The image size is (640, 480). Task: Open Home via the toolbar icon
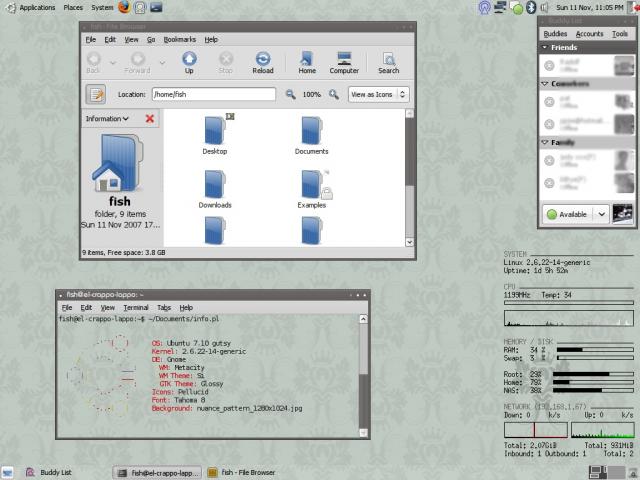point(307,59)
